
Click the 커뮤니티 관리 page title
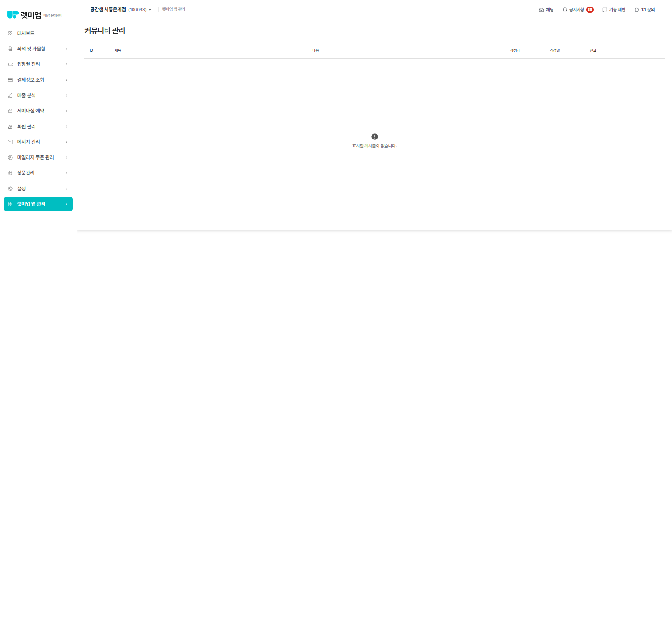pyautogui.click(x=105, y=30)
